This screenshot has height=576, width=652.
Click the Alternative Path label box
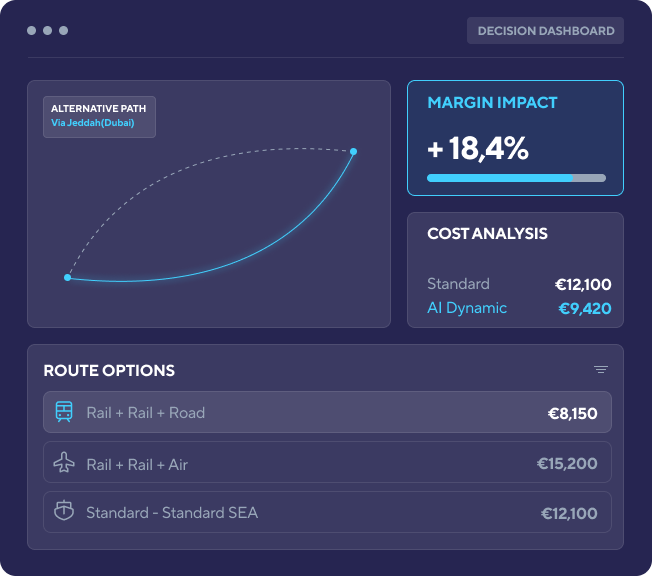point(99,116)
